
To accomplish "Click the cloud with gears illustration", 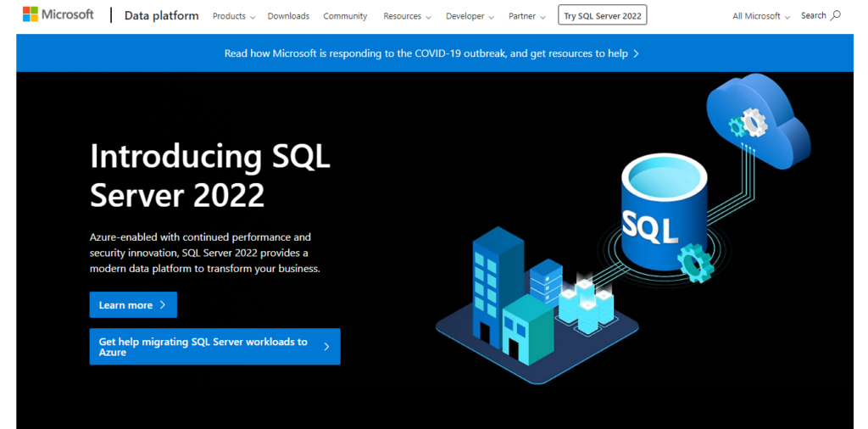I will [758, 121].
